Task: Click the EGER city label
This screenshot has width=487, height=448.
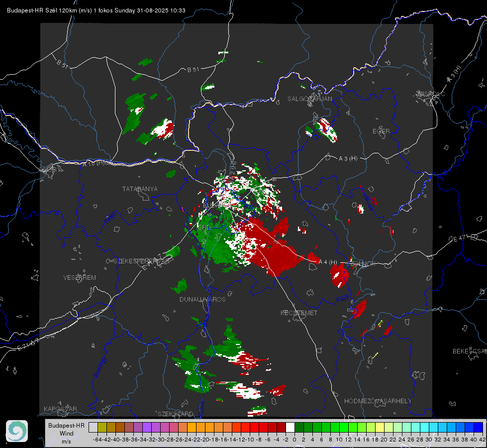Action: coord(381,131)
